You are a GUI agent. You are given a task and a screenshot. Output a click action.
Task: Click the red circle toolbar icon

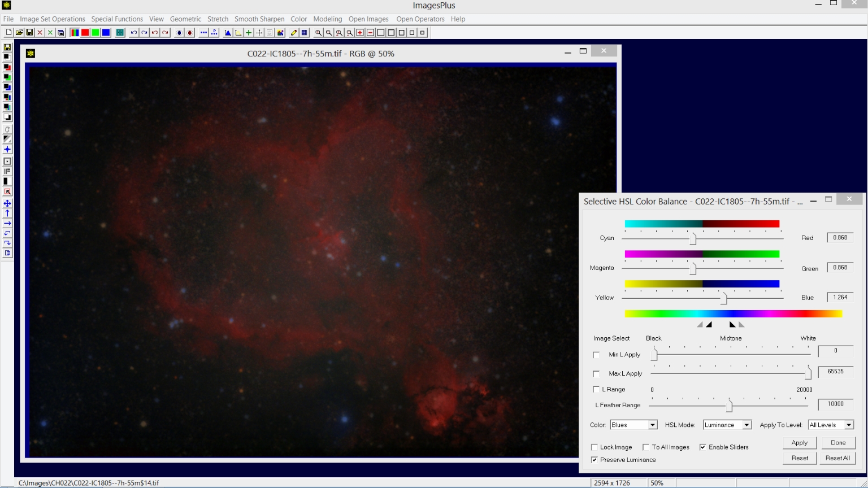coord(190,33)
